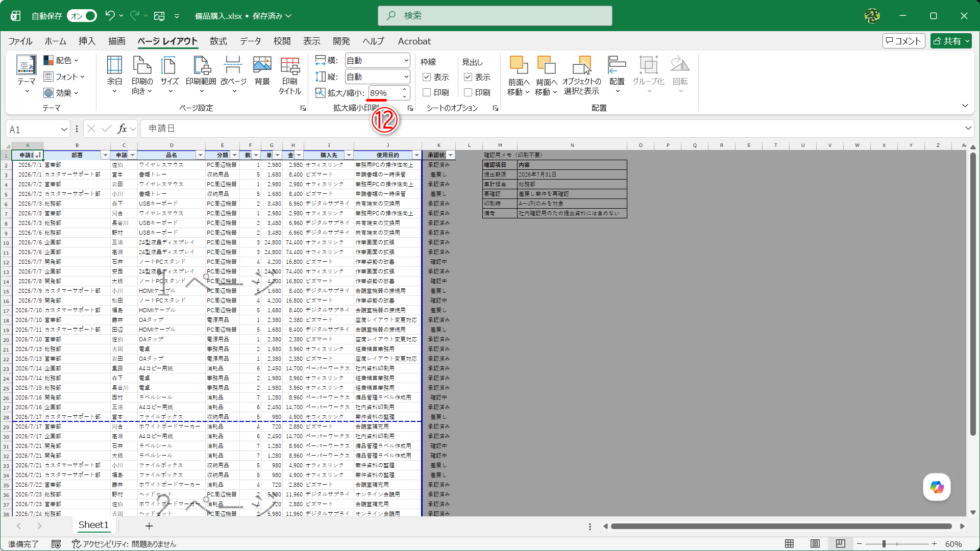The height and width of the screenshot is (551, 980).
Task: Select the Sheet1 sheet tab
Action: [x=93, y=525]
